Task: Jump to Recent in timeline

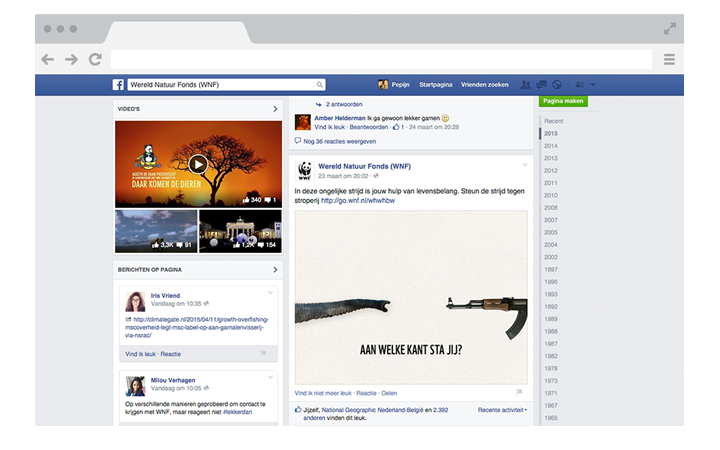Action: pyautogui.click(x=553, y=121)
